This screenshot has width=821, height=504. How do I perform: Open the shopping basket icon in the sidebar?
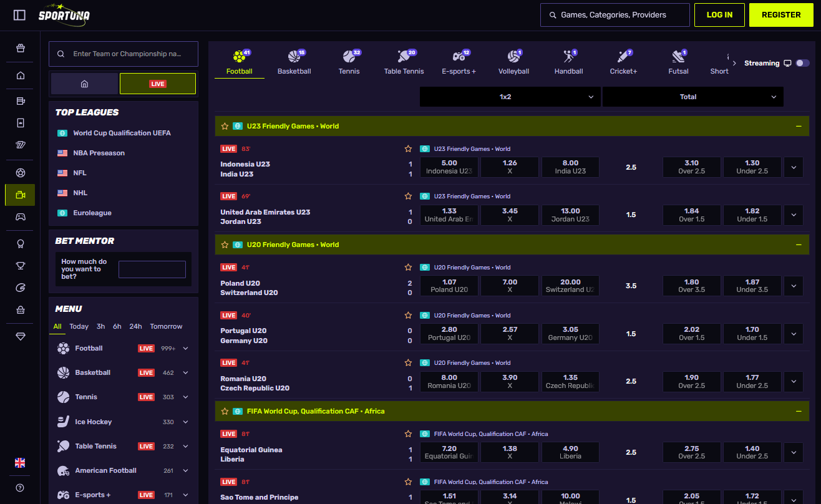tap(21, 309)
